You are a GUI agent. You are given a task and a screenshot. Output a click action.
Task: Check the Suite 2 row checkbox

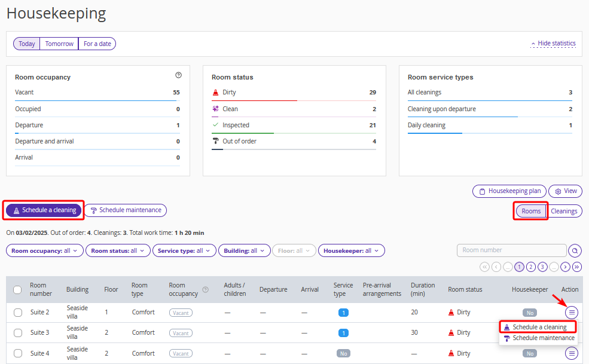point(18,313)
